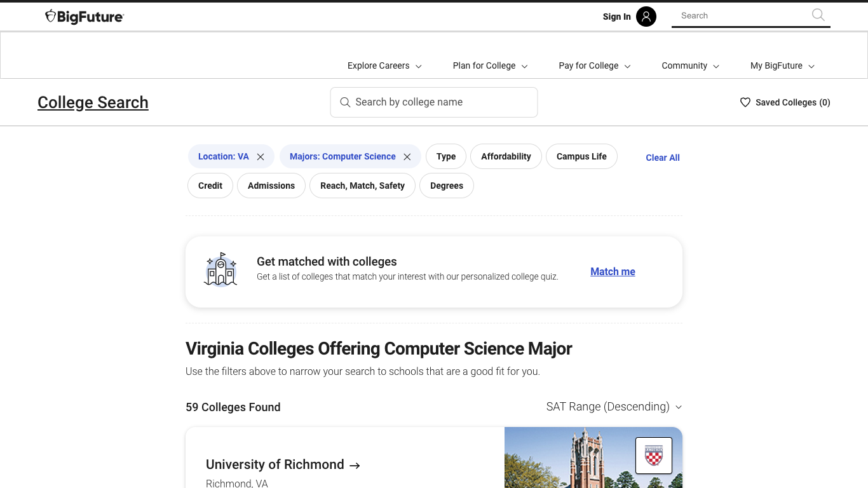Open the Affordability filter

point(506,156)
